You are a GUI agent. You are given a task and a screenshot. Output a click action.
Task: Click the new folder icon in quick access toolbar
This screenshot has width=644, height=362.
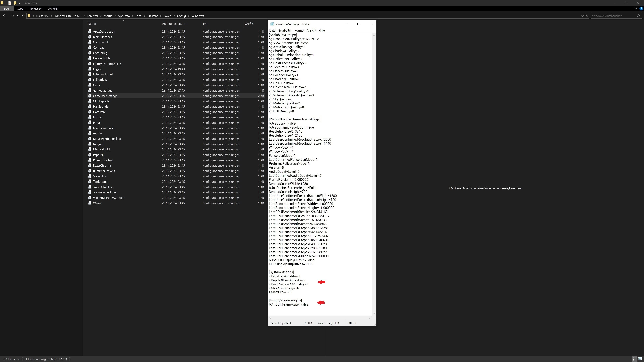coord(15,3)
